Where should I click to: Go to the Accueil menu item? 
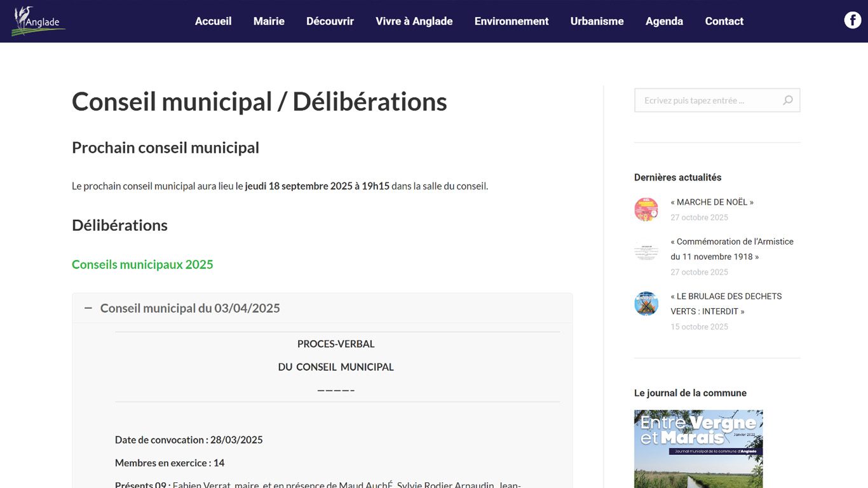click(213, 21)
